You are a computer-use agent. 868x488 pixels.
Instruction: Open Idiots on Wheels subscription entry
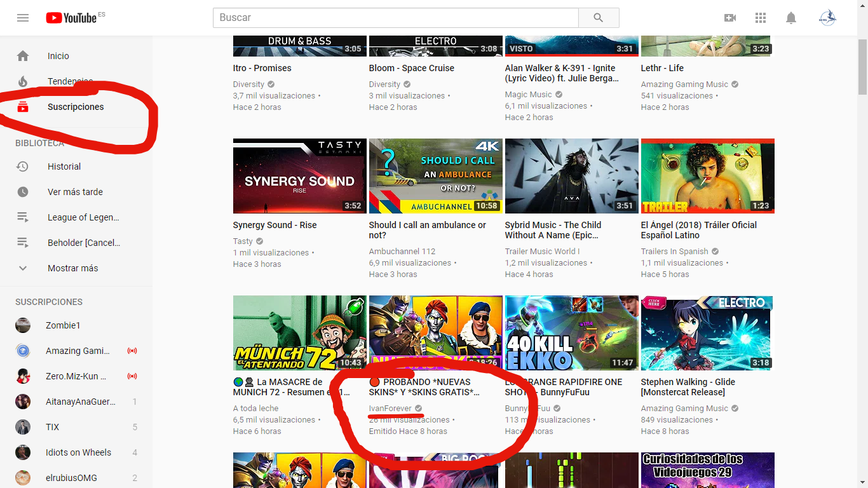[76, 452]
